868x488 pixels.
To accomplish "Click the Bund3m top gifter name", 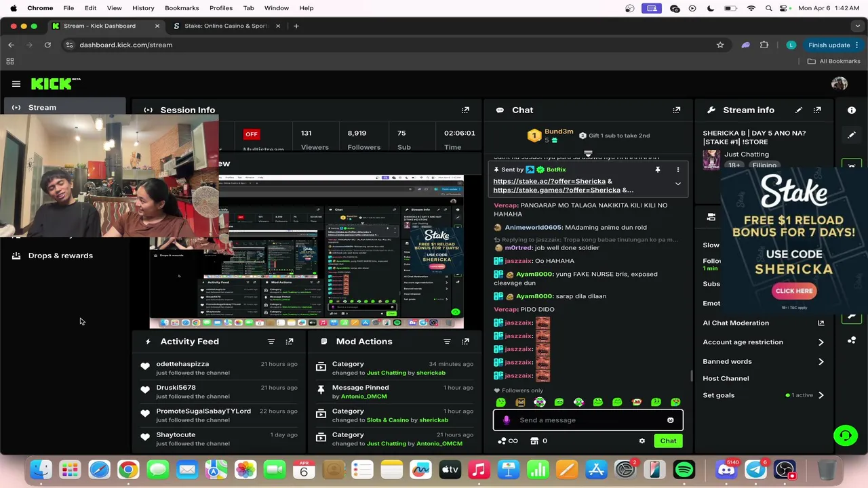I will pyautogui.click(x=559, y=131).
